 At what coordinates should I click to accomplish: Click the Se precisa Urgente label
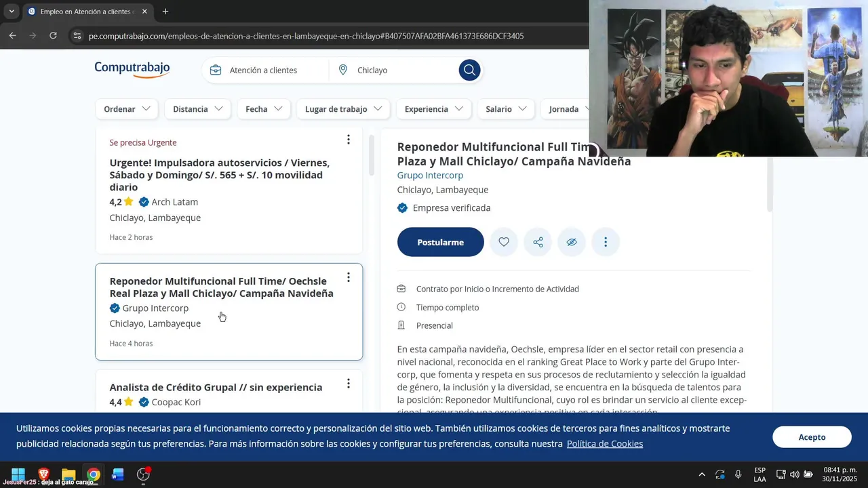143,142
